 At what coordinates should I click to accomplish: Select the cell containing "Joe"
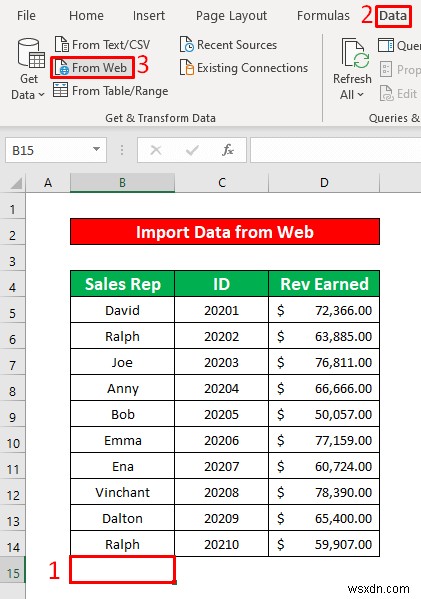click(123, 362)
